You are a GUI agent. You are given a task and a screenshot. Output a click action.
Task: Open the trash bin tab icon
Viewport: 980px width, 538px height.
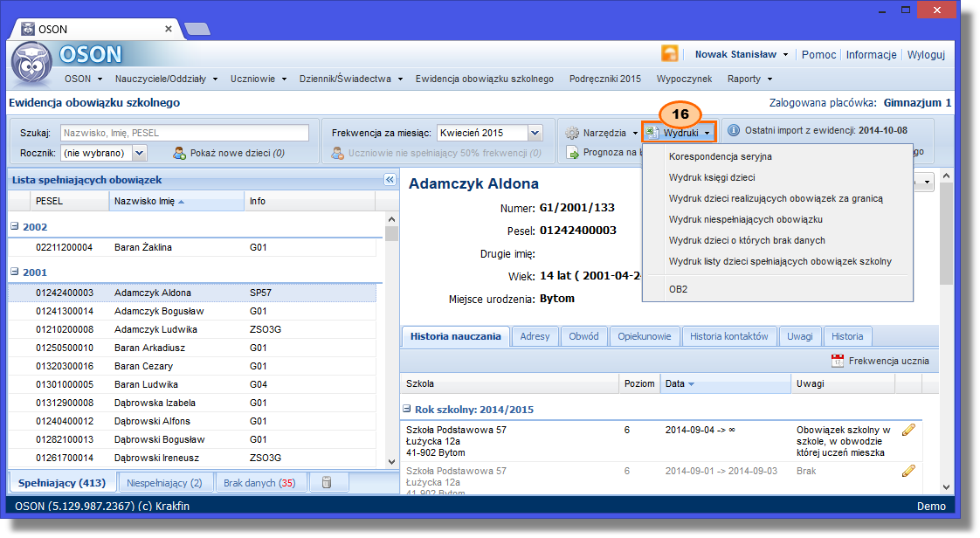[327, 483]
